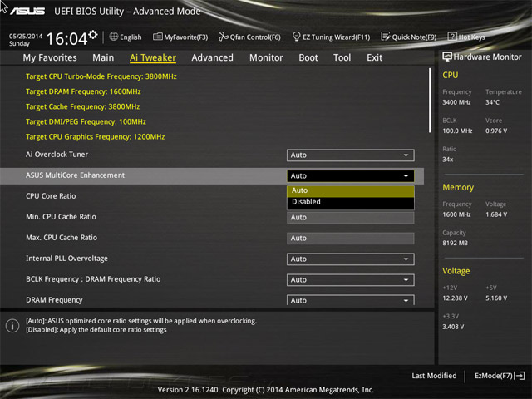
Task: Click the CPU frequency 3400 MHz value
Action: 456,102
